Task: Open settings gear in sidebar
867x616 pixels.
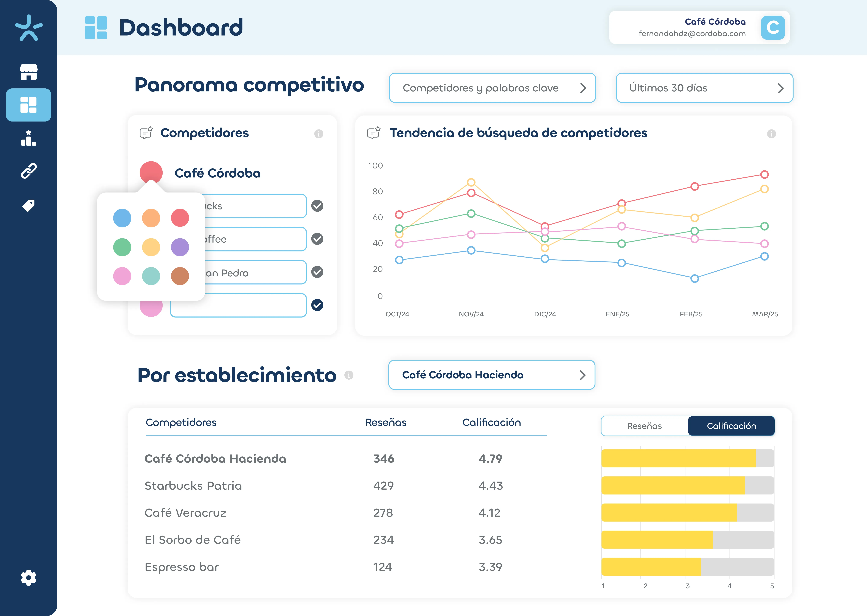Action: pos(28,578)
